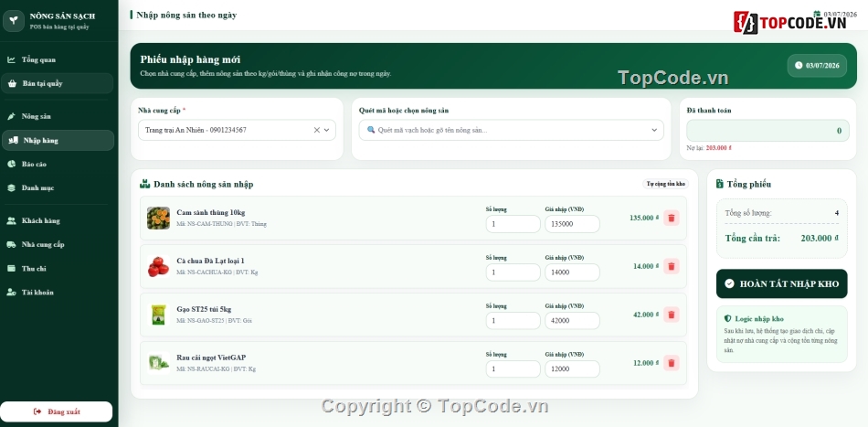This screenshot has width=868, height=427.
Task: Click the Mã: NS-CAM-THUNG code text
Action: 205,224
